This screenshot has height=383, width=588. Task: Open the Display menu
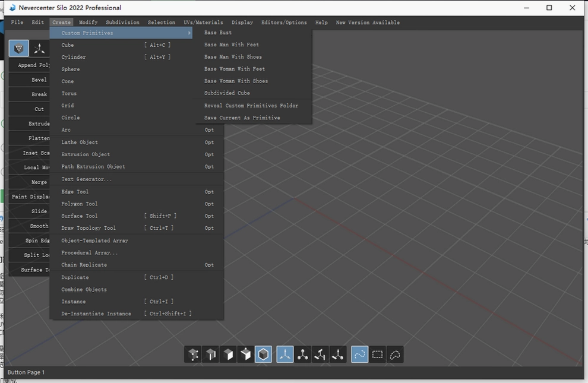point(242,23)
